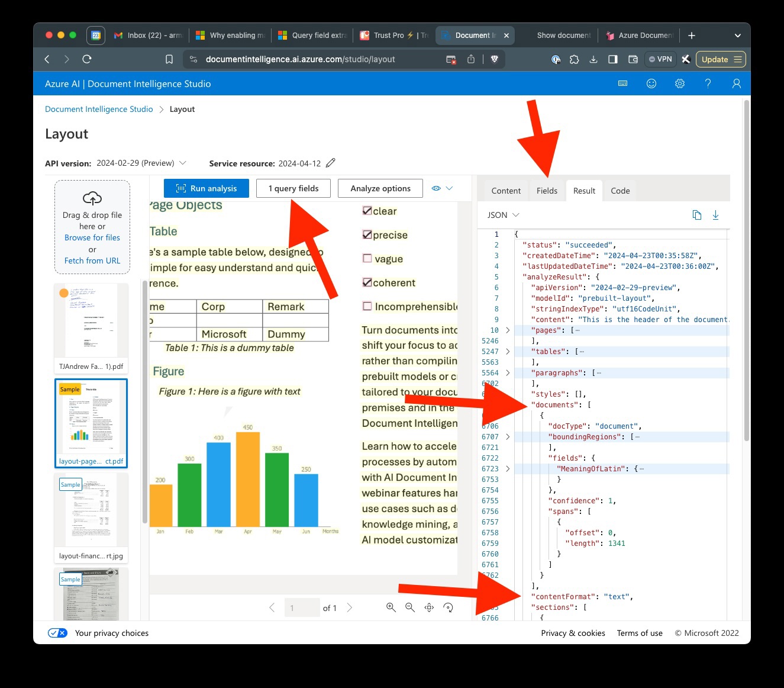Viewport: 784px width, 688px height.
Task: Click the page number input field
Action: coord(302,607)
